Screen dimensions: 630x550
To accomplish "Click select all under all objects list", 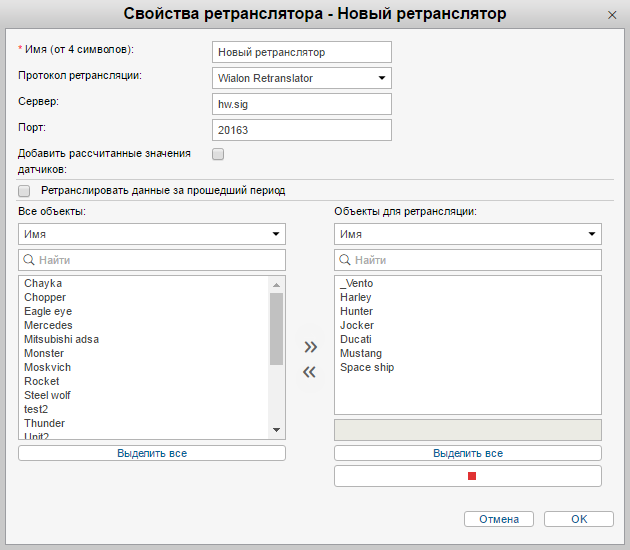I will pos(152,453).
